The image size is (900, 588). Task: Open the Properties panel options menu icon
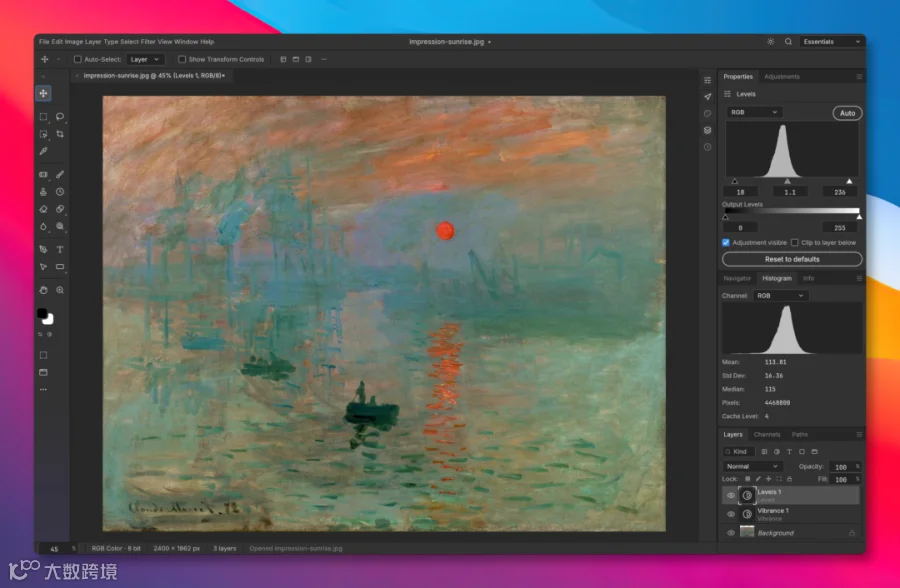(859, 76)
